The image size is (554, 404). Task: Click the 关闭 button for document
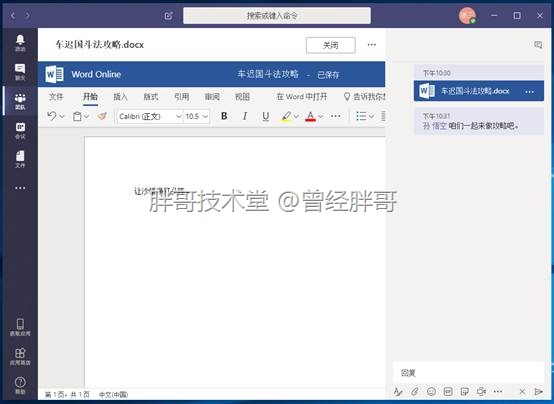331,45
